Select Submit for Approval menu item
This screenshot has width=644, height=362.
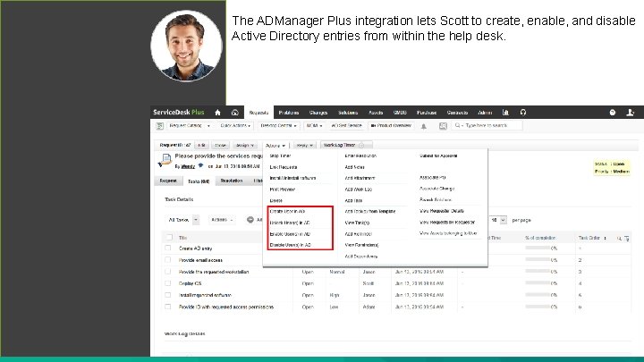(438, 156)
